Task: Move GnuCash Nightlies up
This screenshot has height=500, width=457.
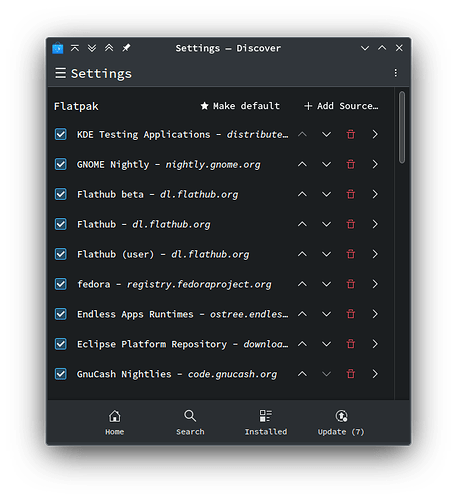Action: click(302, 374)
